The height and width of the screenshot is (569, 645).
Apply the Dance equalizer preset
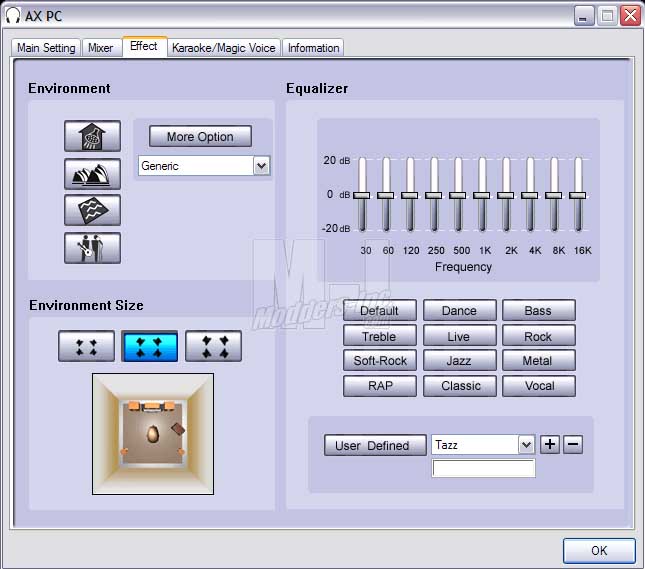coord(459,310)
